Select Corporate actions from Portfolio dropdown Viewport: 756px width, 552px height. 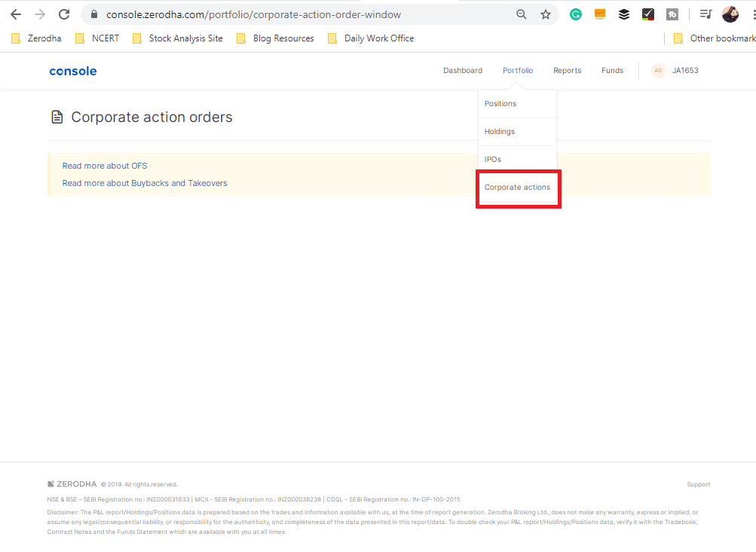[x=517, y=188]
